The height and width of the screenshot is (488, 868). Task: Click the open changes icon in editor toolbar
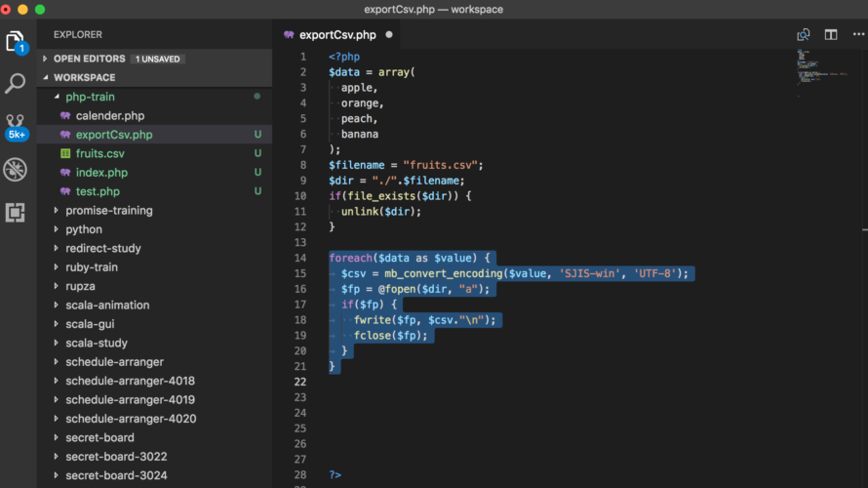click(x=804, y=35)
